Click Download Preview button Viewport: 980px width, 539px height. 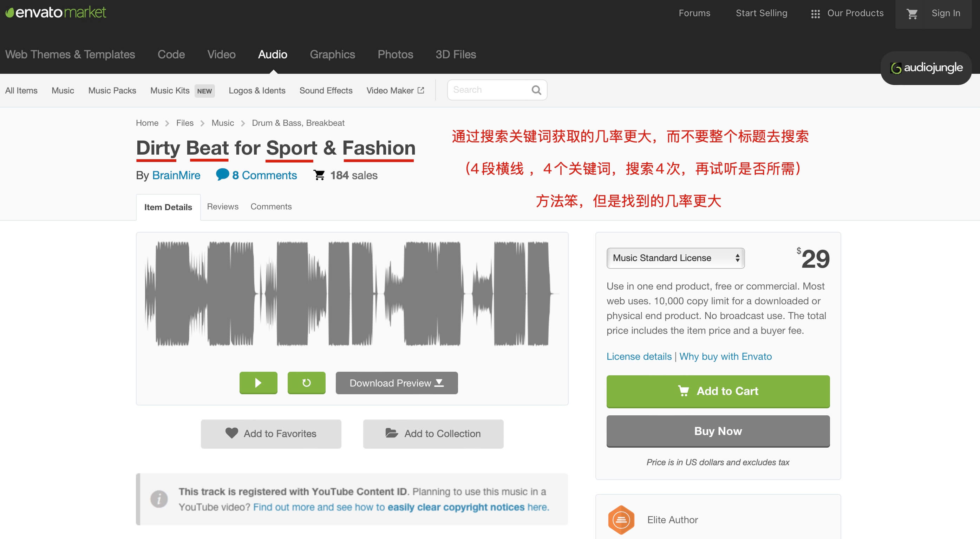coord(397,383)
